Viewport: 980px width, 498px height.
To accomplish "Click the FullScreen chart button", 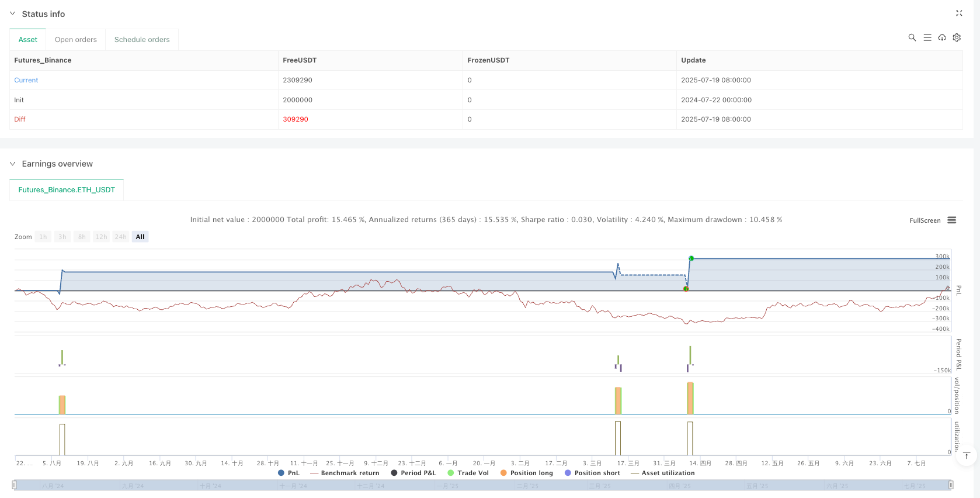I will click(x=925, y=220).
